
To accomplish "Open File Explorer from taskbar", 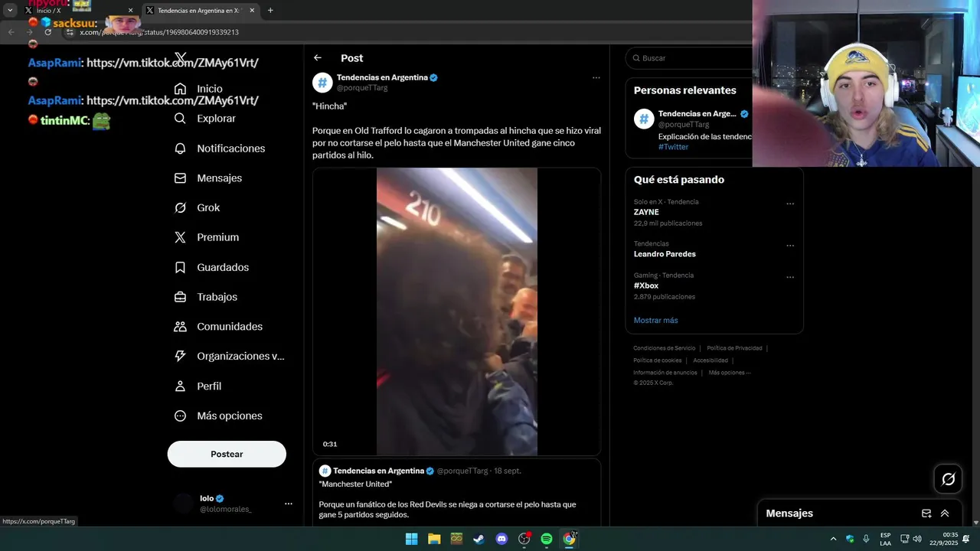I will (434, 539).
